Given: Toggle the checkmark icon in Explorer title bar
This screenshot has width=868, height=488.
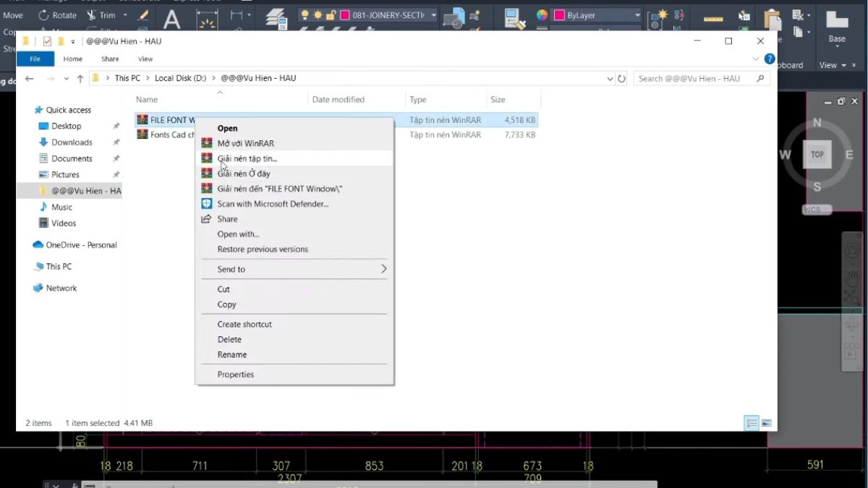Looking at the screenshot, I should (47, 41).
